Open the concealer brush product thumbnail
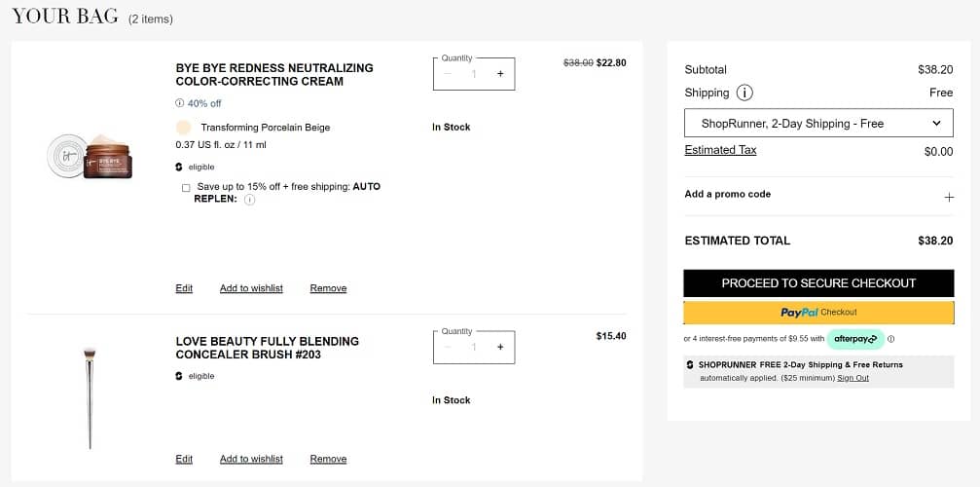The image size is (980, 487). [91, 397]
